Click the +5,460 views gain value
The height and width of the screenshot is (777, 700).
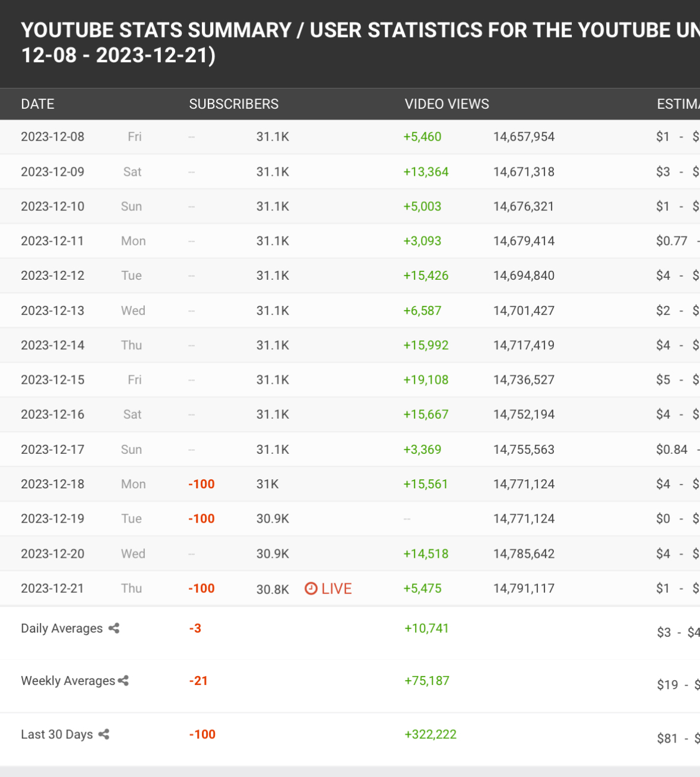(422, 137)
